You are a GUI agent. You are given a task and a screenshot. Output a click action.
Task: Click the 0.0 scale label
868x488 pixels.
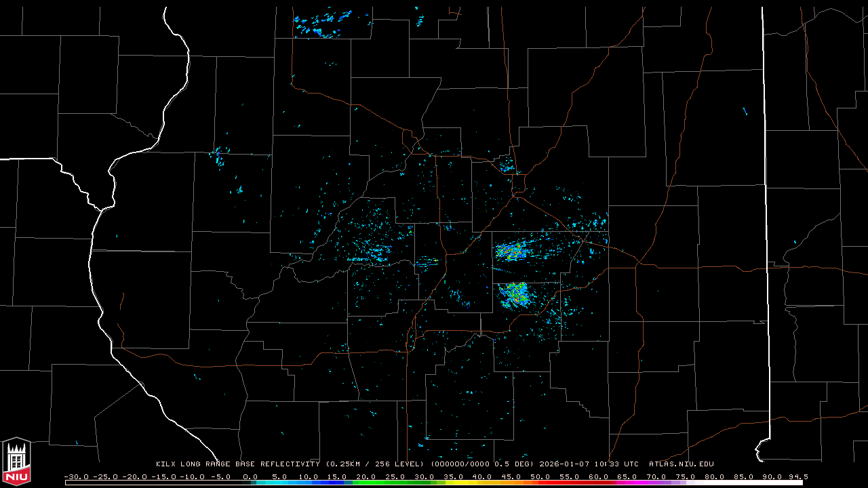tap(250, 476)
